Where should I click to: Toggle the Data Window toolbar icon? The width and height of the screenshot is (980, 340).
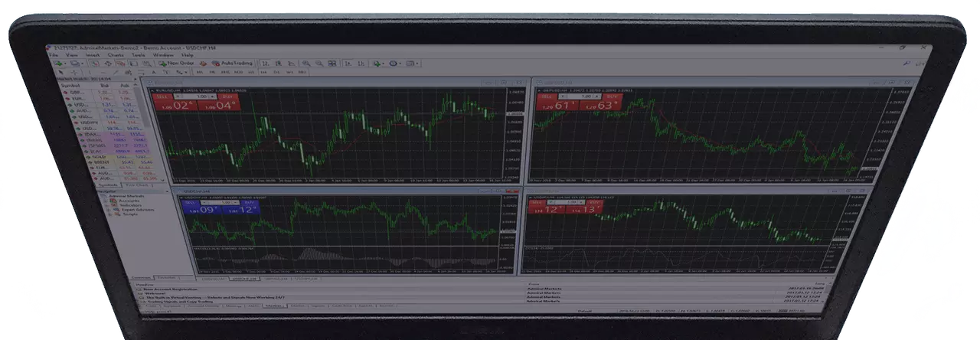108,64
